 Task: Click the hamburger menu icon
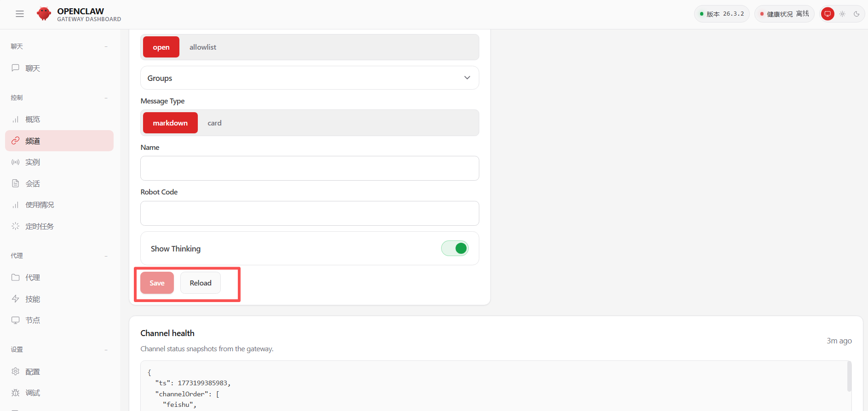tap(20, 14)
